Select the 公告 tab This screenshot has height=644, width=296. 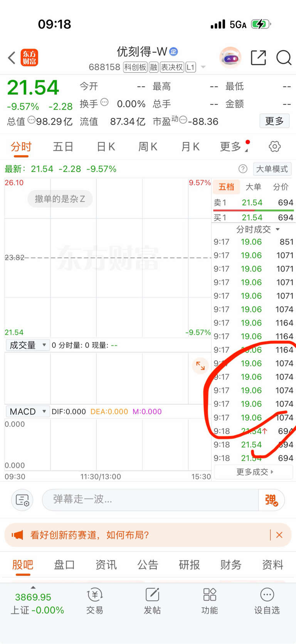[148, 565]
